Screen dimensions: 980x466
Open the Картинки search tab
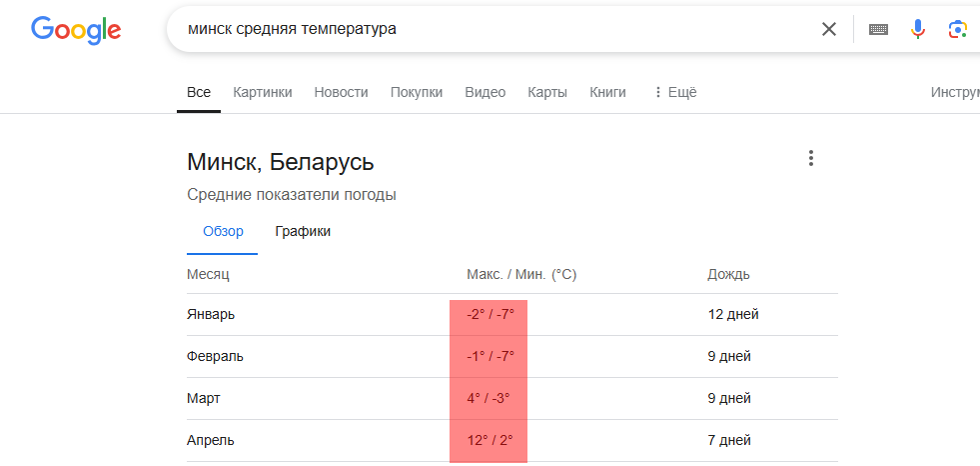(x=263, y=93)
